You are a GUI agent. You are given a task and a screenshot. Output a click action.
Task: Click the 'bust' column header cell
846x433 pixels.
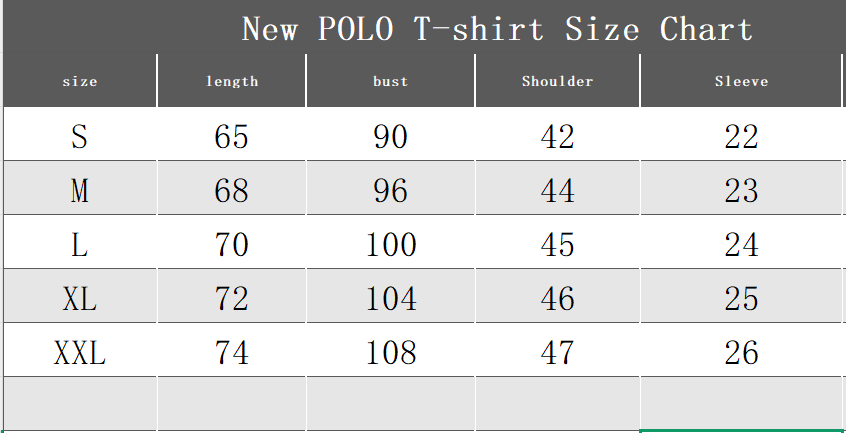coord(391,81)
